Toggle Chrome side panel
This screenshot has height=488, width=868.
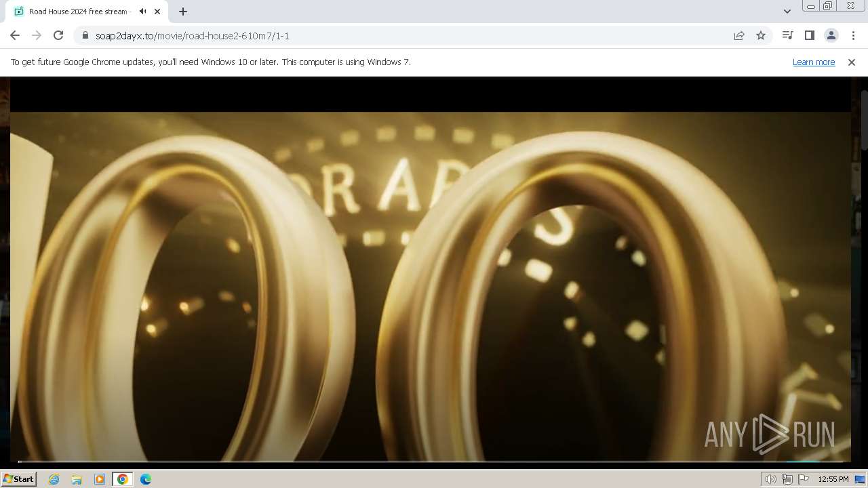click(x=809, y=35)
